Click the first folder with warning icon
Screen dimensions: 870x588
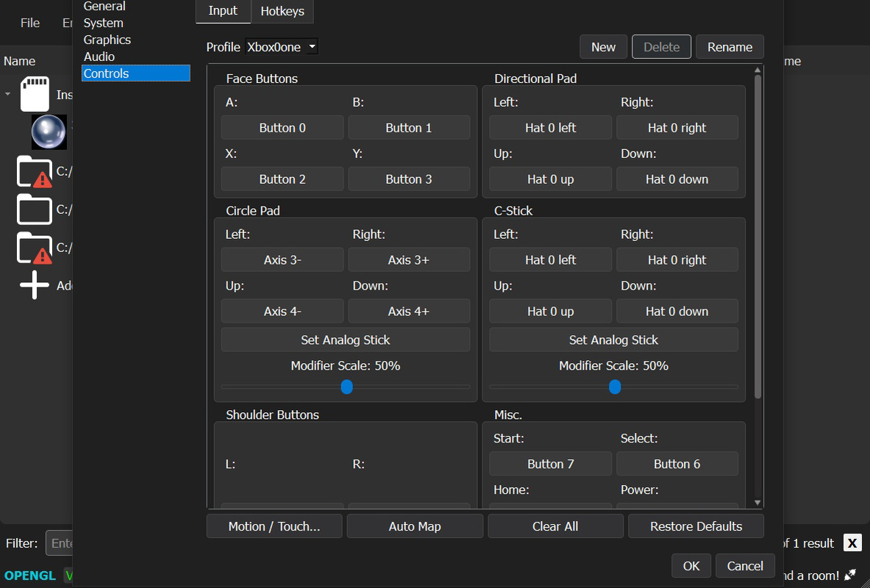pos(35,171)
